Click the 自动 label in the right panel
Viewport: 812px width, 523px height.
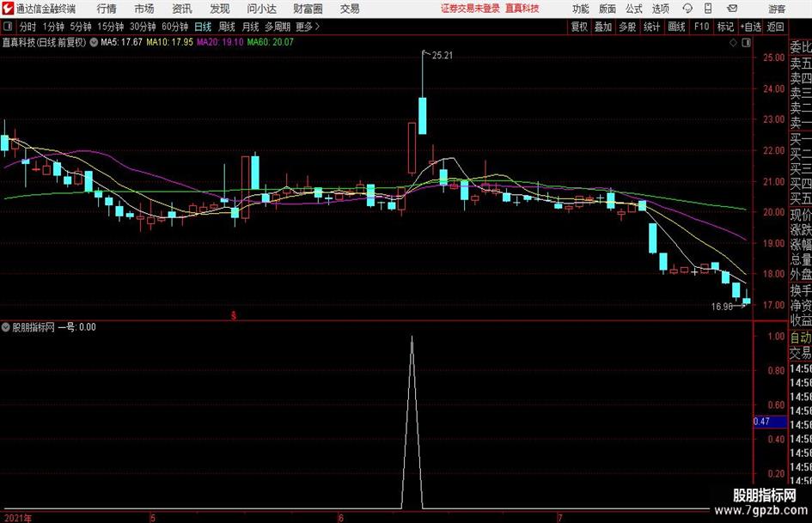pos(801,338)
